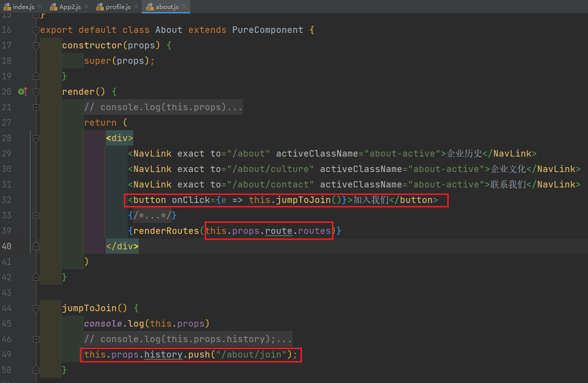Click the '"/about/join"' string on line 49
This screenshot has width=588, height=383.
click(x=251, y=355)
